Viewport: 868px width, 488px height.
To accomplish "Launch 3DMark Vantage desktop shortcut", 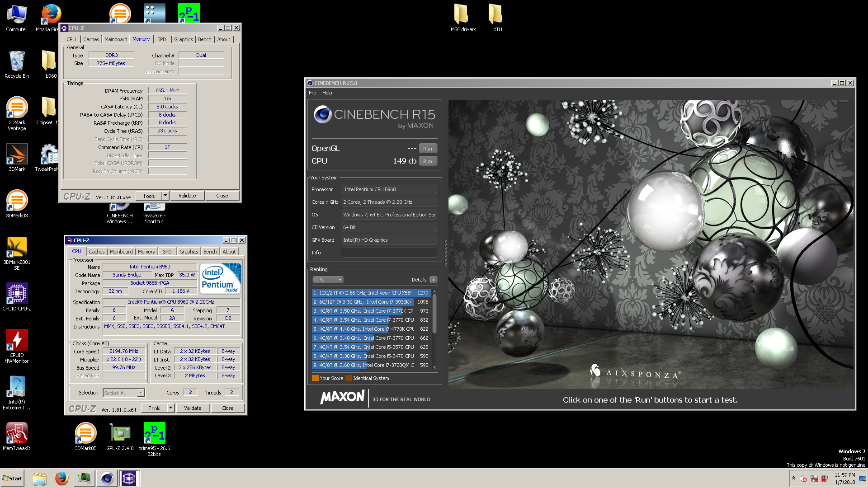I will pos(17,113).
